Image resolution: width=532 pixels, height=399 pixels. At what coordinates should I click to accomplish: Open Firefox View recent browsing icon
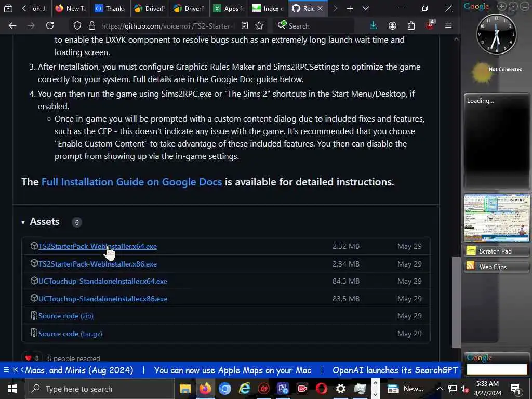coord(8,8)
